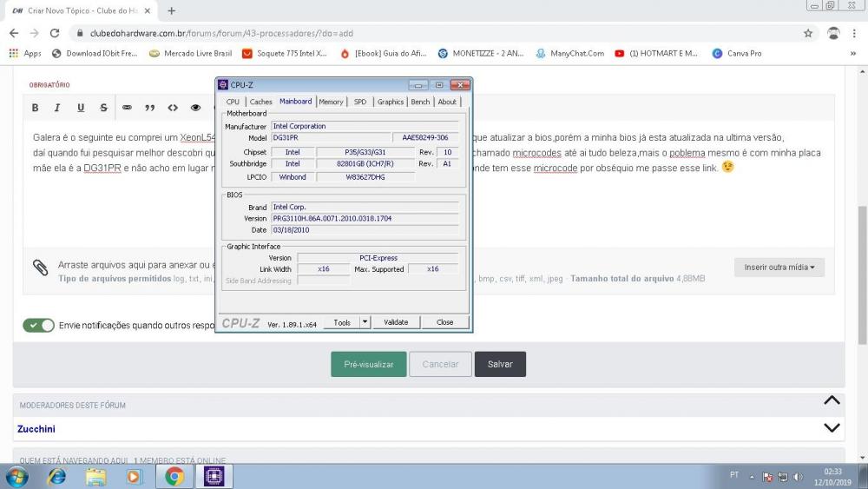
Task: Open Mercado Livre Brasil bookmark
Action: click(x=190, y=53)
